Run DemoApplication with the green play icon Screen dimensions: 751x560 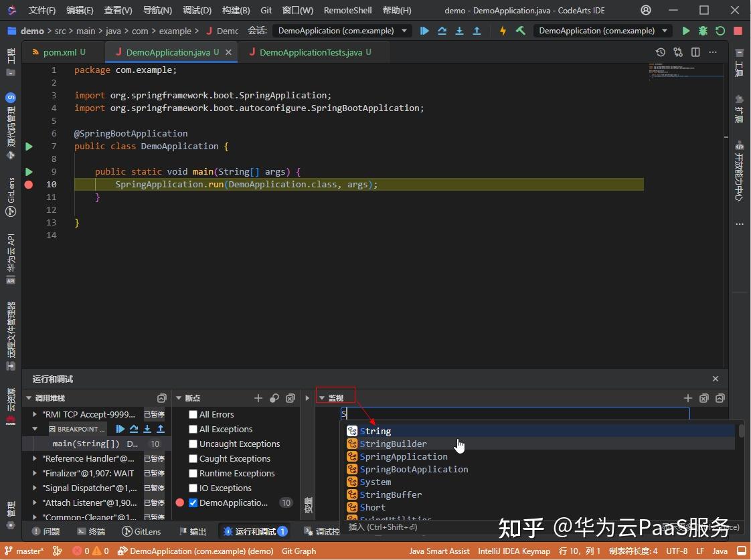(686, 31)
